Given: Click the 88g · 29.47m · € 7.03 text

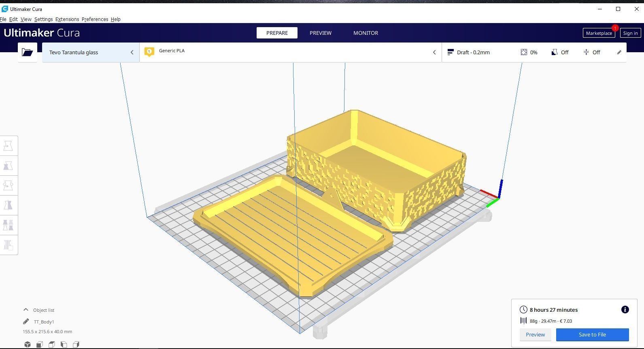Looking at the screenshot, I should click(x=551, y=321).
